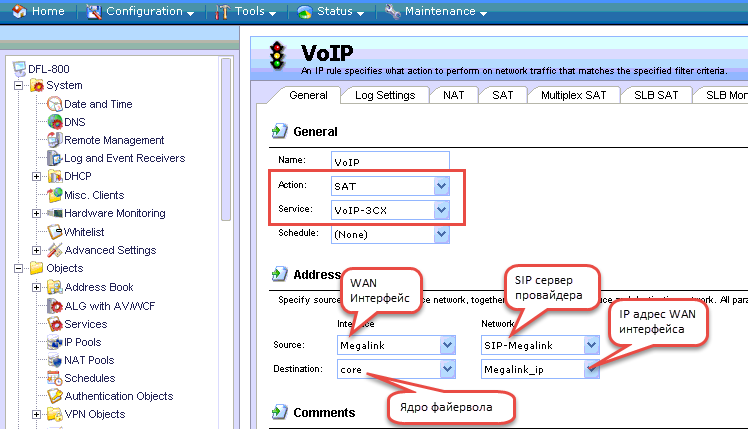Expand the Advanced Settings node
The width and height of the screenshot is (748, 429).
[36, 250]
